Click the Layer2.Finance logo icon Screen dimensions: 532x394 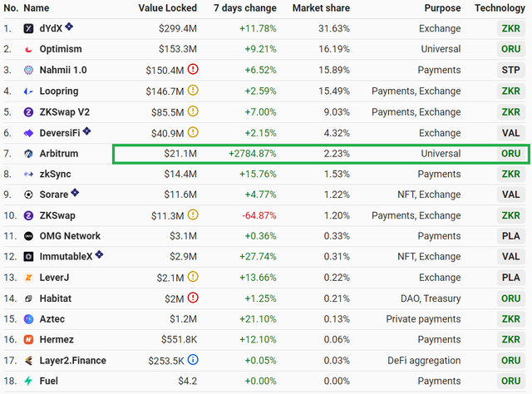pos(28,361)
